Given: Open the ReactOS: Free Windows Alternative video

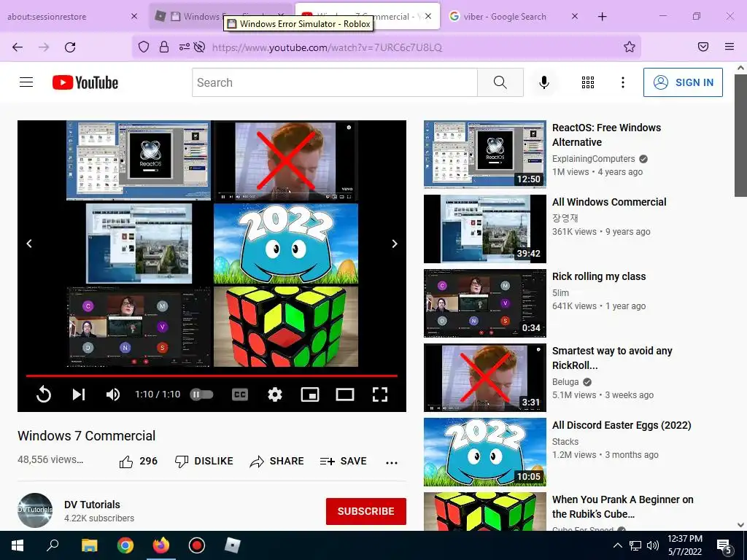Looking at the screenshot, I should (606, 135).
